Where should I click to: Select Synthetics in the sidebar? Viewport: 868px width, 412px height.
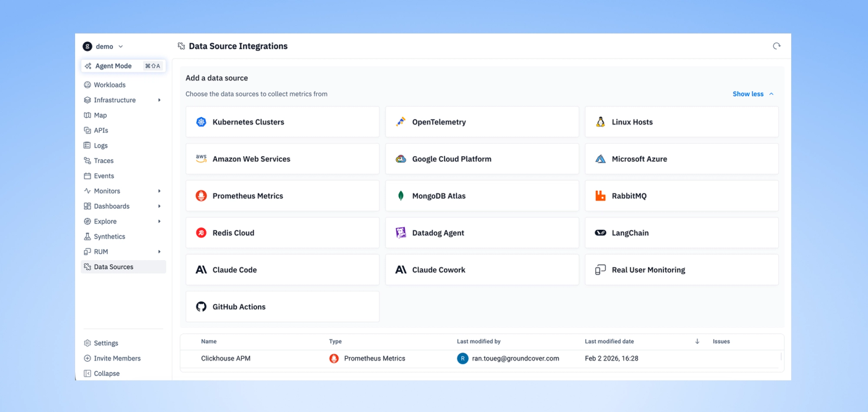[x=123, y=237]
